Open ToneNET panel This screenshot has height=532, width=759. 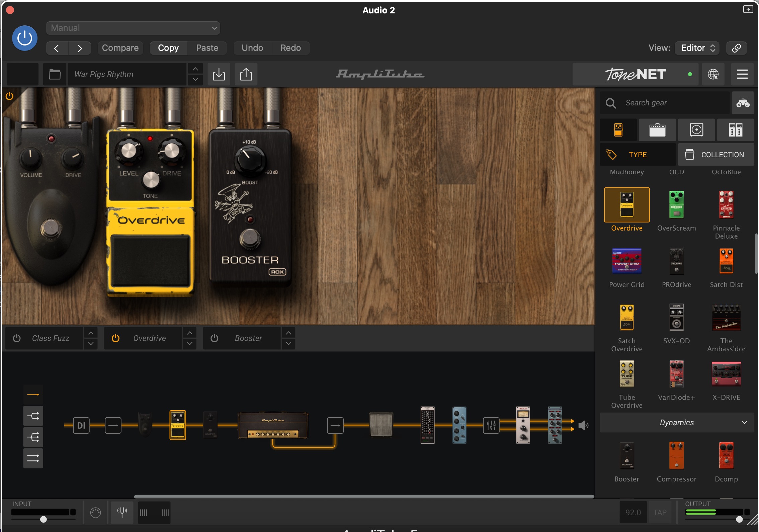(x=635, y=74)
